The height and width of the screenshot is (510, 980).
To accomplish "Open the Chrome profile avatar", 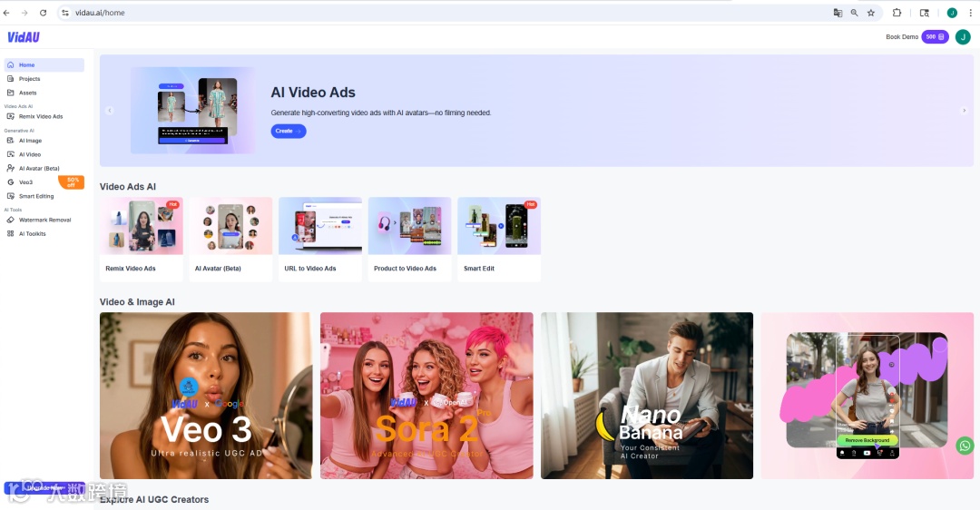I will click(x=952, y=13).
